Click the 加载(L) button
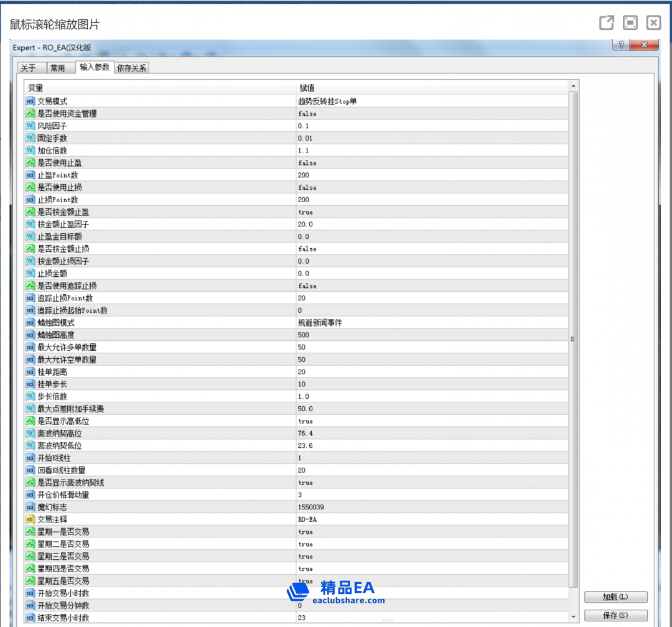Screen dimensions: 672x627 point(615,597)
